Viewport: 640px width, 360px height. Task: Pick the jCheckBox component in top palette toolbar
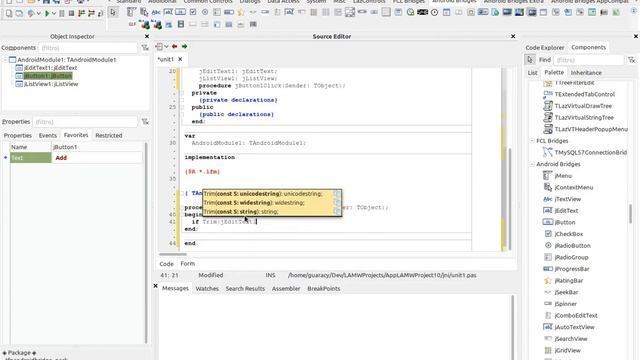(x=193, y=12)
